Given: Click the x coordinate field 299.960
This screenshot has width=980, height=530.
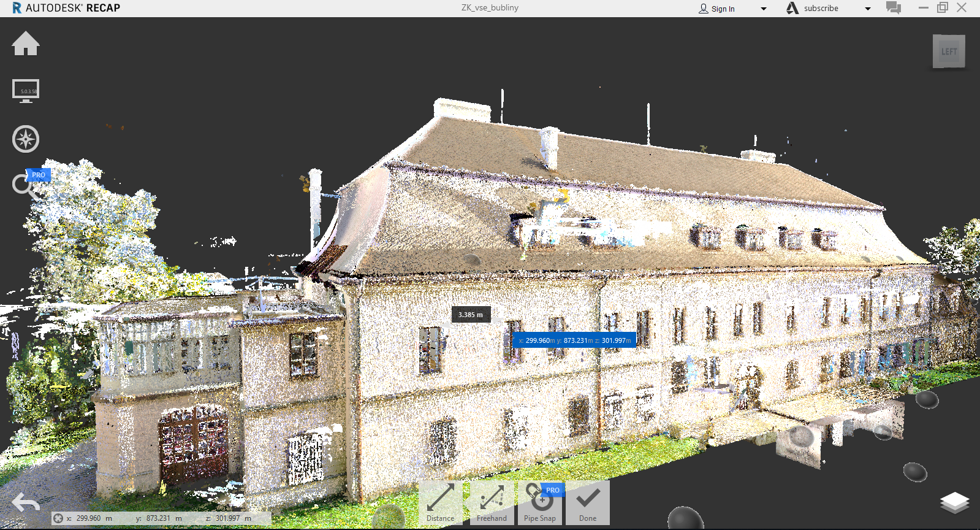Looking at the screenshot, I should click(x=90, y=518).
